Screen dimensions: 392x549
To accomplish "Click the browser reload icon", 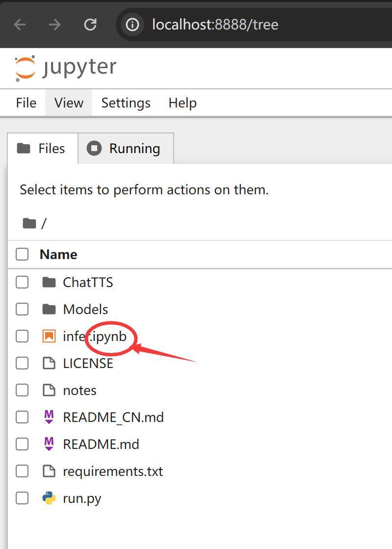I will 90,25.
